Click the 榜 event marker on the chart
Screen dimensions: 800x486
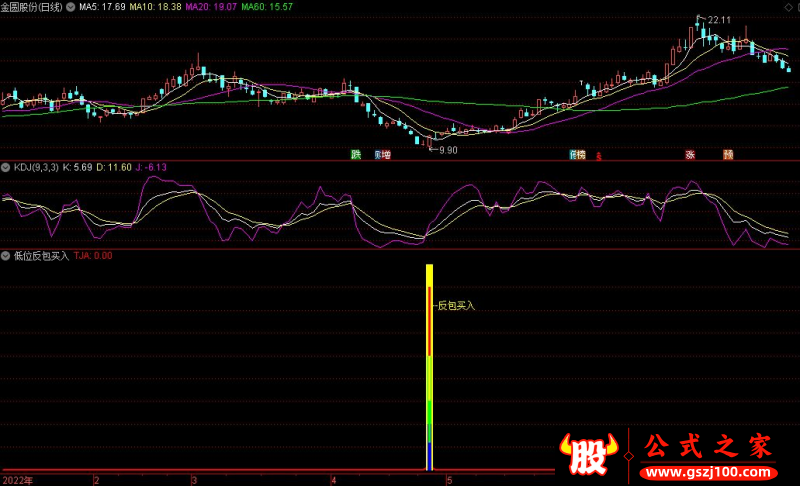(581, 155)
